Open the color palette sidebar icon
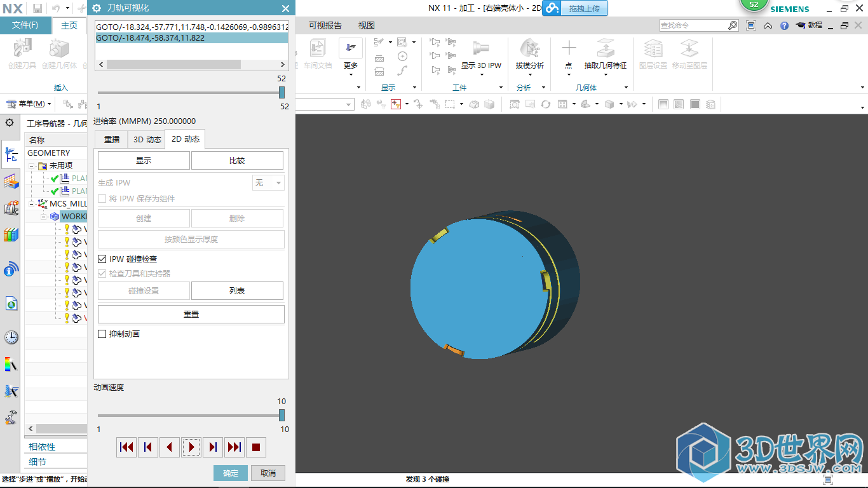868x488 pixels. (x=11, y=365)
